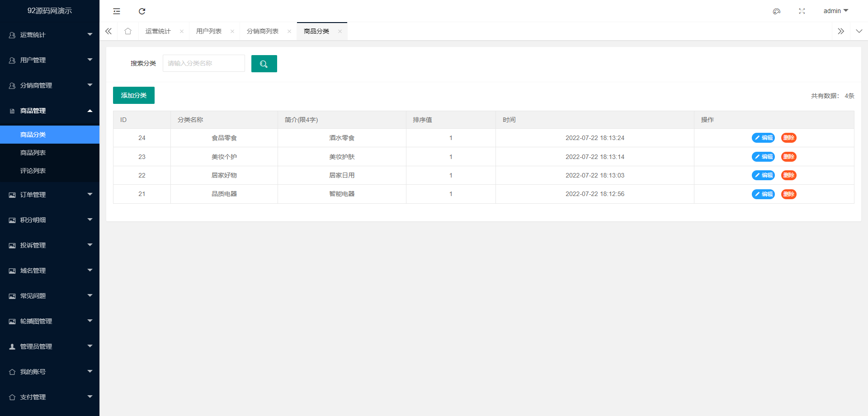Click the home tab icon
Screen dimensions: 868x416
tap(128, 31)
